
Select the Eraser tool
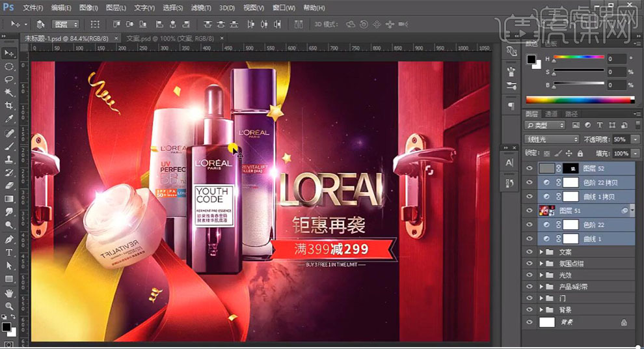(x=8, y=186)
